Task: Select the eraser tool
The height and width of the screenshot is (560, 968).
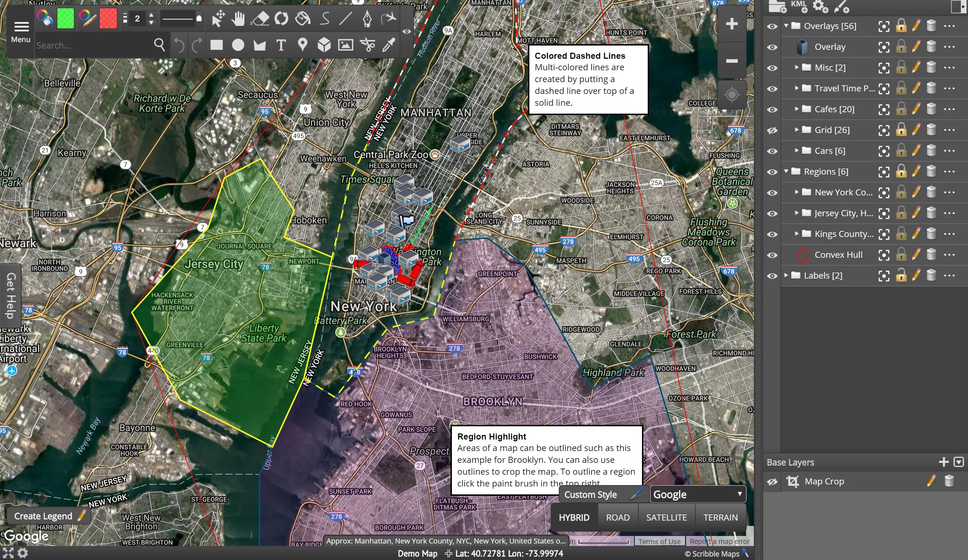Action: tap(260, 18)
